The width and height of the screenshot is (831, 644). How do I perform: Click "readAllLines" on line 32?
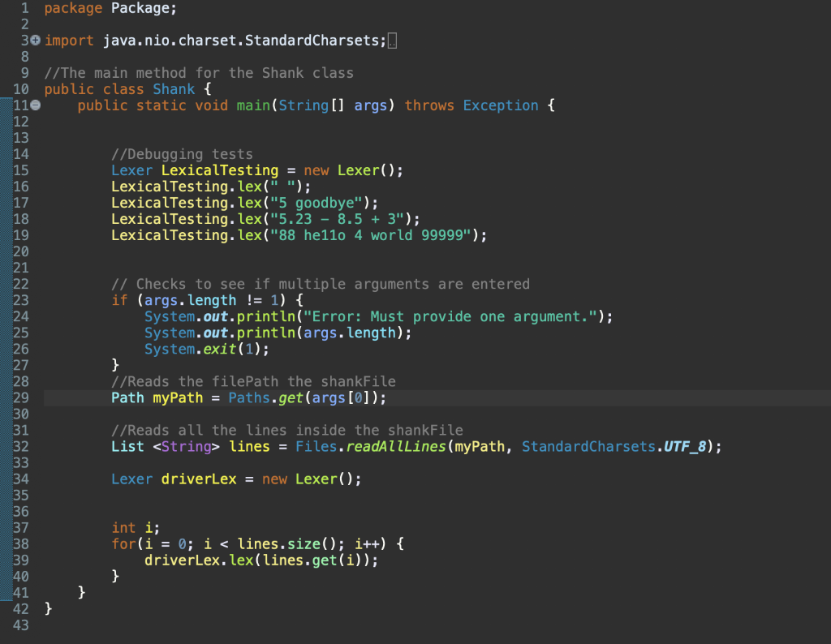point(396,446)
